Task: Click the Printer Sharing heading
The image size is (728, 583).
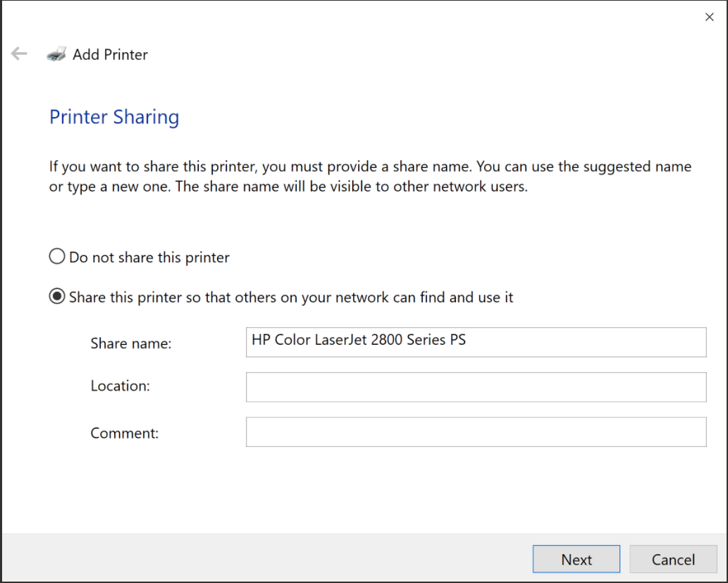Action: [x=114, y=117]
